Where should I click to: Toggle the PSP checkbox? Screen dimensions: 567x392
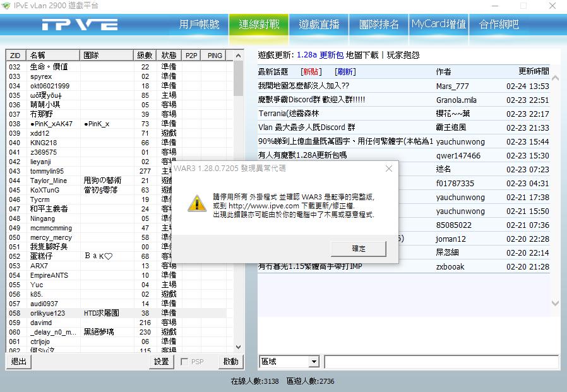point(184,362)
